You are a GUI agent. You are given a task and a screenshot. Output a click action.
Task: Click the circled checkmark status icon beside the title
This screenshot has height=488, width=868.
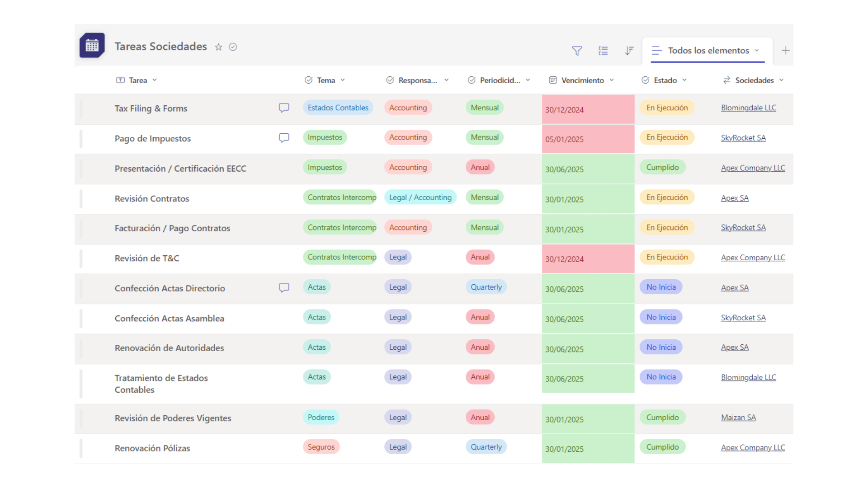233,47
